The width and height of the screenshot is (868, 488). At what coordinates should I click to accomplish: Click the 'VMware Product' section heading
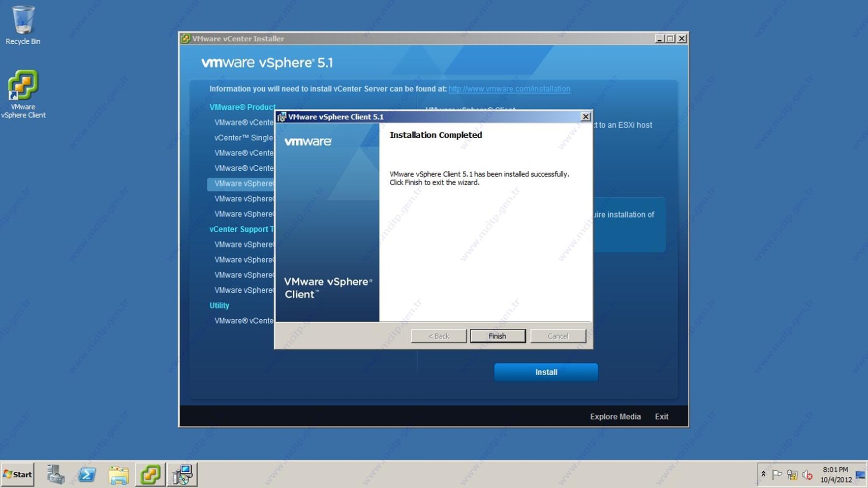pos(242,107)
